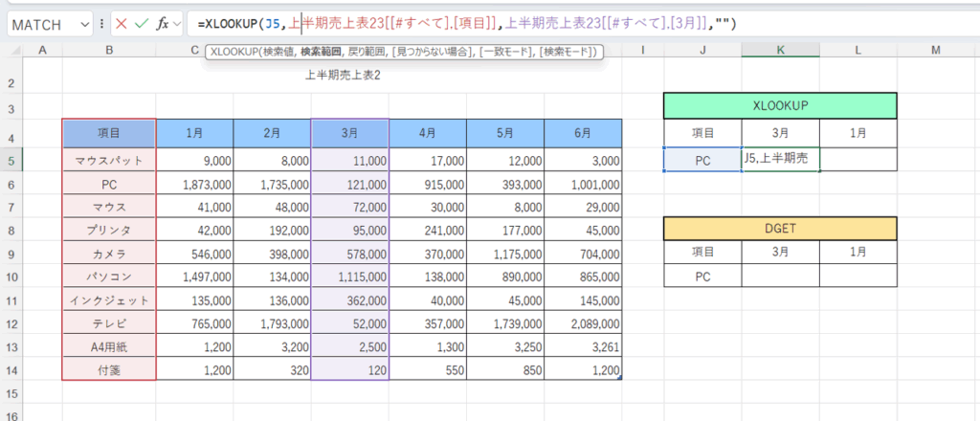Click the yellow DGET title cell
Viewport: 980px width, 421px height.
[x=779, y=228]
